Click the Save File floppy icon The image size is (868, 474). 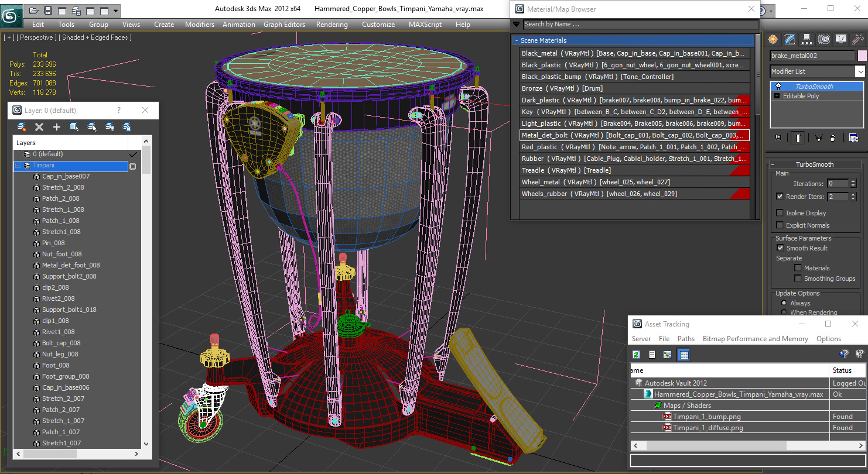pyautogui.click(x=48, y=11)
